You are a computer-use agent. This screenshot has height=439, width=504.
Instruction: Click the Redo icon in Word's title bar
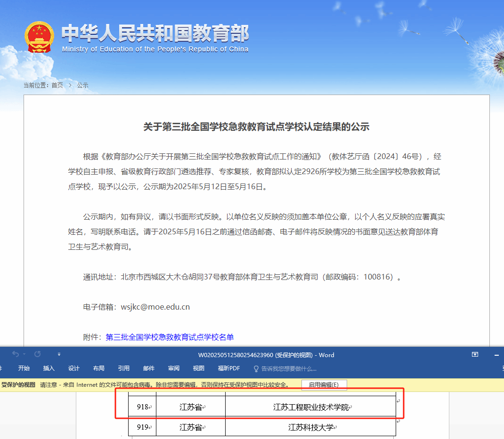[x=38, y=354]
